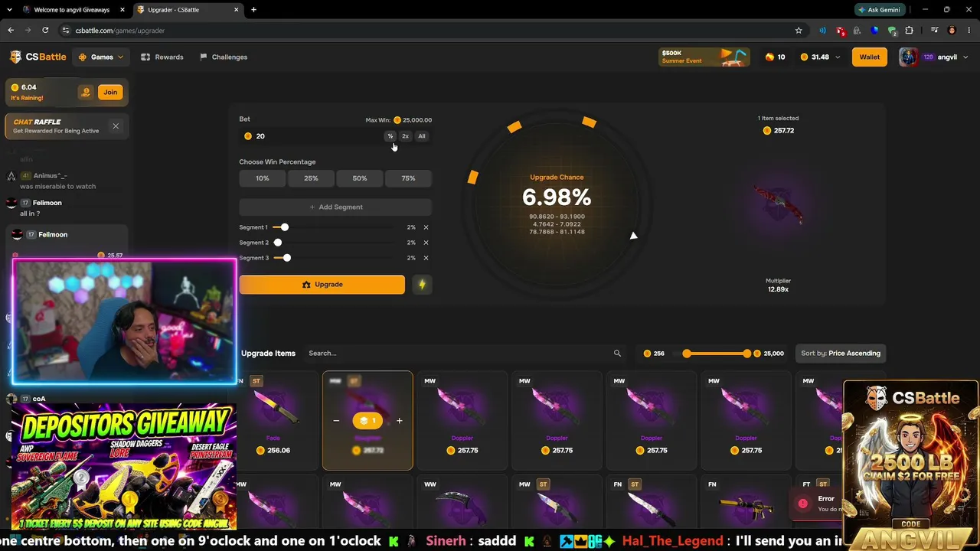The width and height of the screenshot is (980, 551).
Task: Click the search magnifier icon
Action: (x=617, y=354)
